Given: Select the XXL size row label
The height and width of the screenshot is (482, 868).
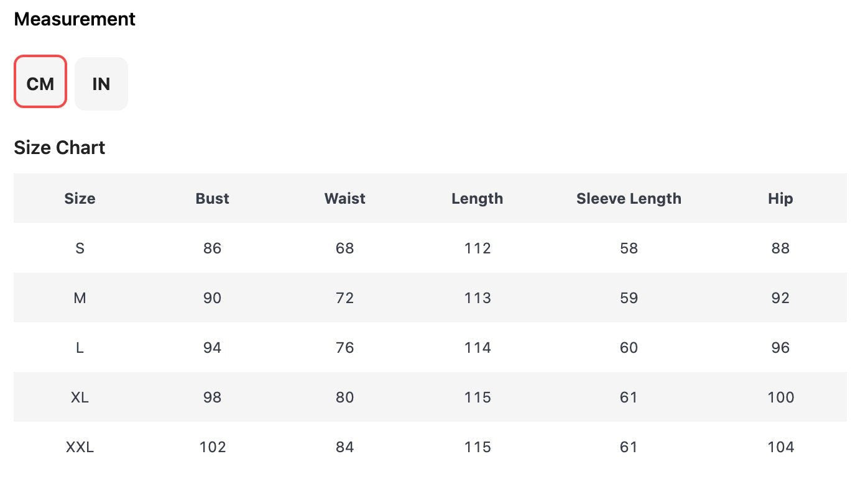Looking at the screenshot, I should [80, 447].
